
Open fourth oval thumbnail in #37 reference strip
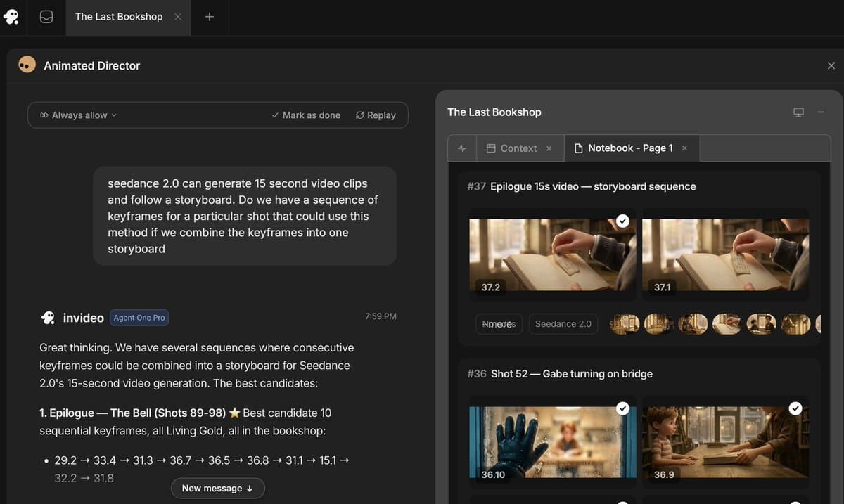point(727,323)
